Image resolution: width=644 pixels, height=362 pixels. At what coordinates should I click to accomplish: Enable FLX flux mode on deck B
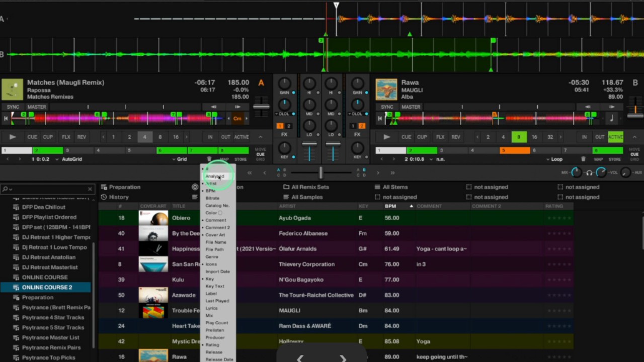(x=440, y=137)
